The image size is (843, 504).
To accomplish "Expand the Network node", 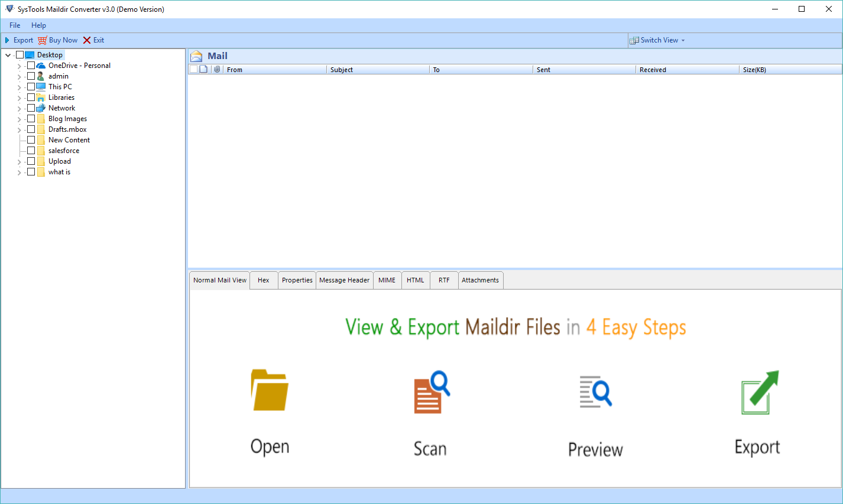I will tap(19, 109).
